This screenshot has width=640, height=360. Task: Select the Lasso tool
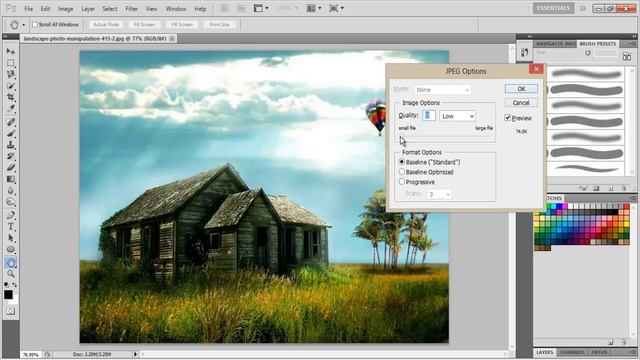[11, 74]
